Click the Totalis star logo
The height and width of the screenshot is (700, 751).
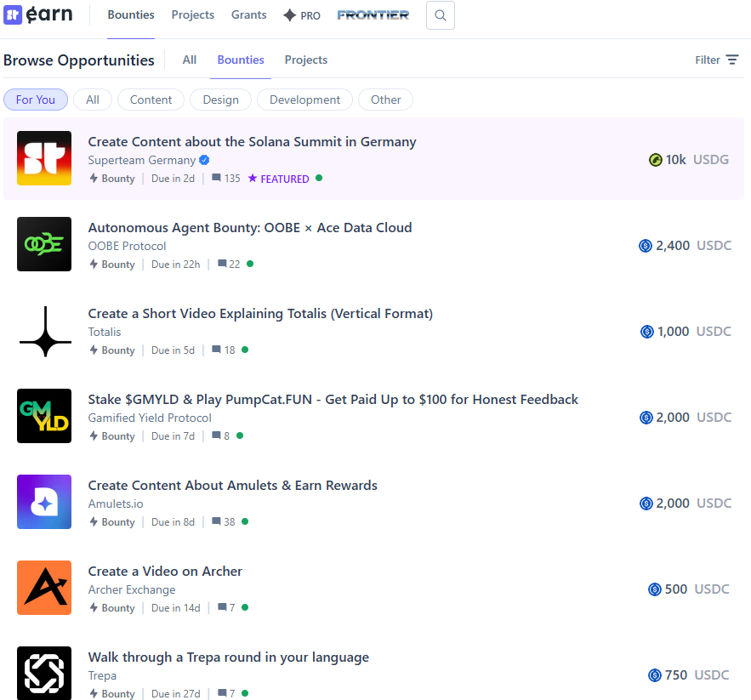pyautogui.click(x=44, y=332)
